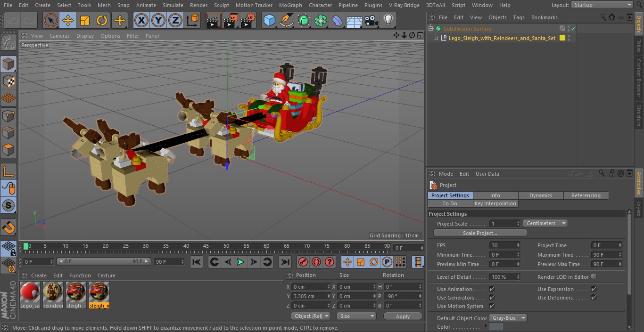Toggle Use Motion System checkbox
The width and height of the screenshot is (644, 332).
coord(492,306)
